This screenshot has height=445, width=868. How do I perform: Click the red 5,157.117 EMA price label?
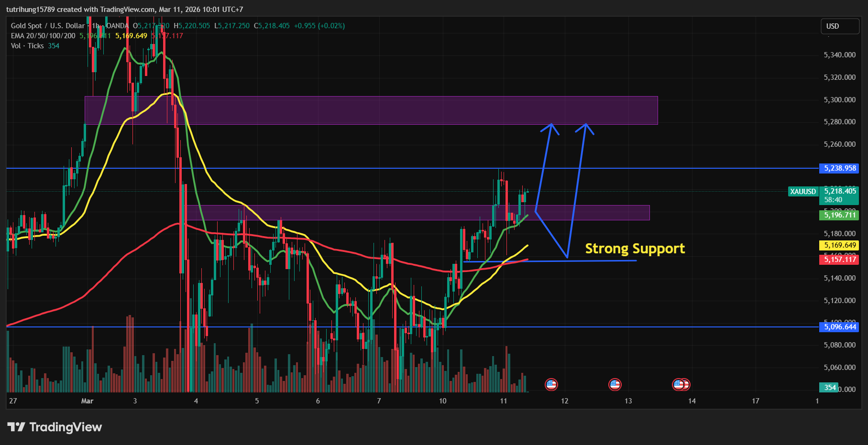click(x=839, y=260)
